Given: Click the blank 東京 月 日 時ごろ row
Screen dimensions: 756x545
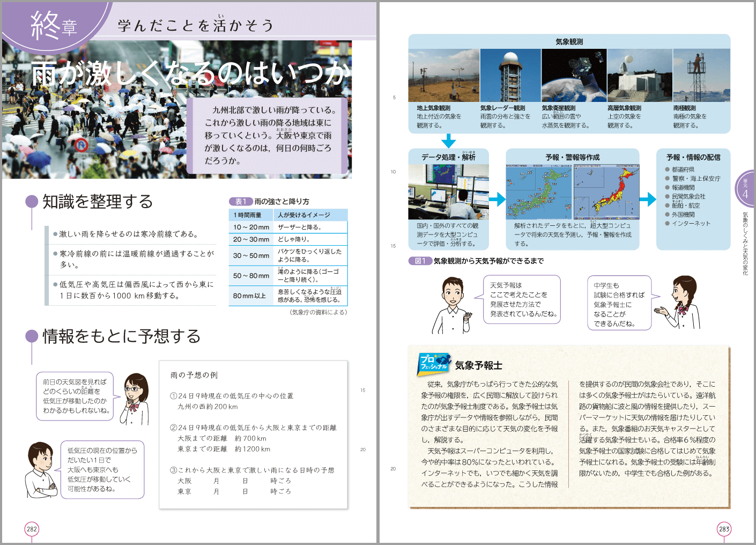Looking at the screenshot, I should coord(234,491).
